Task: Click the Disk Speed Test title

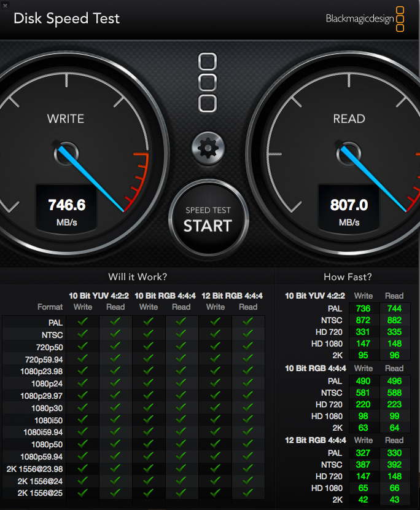Action: pyautogui.click(x=67, y=18)
